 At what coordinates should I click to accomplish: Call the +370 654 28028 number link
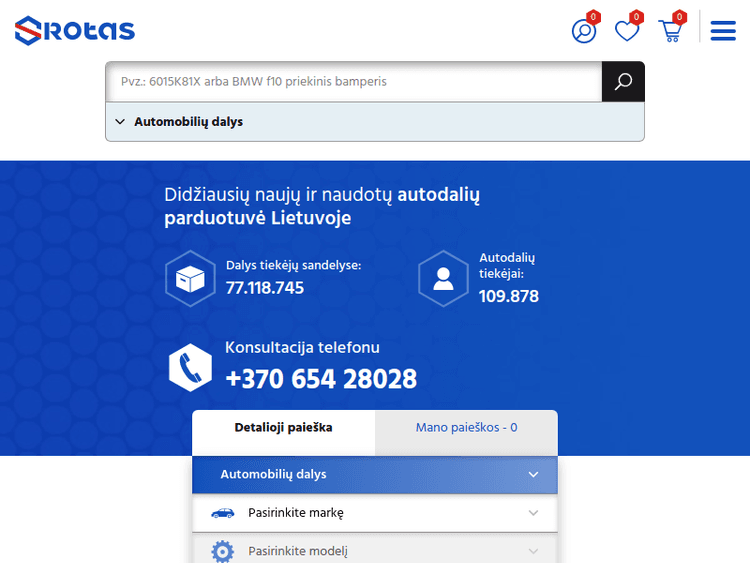click(x=321, y=380)
